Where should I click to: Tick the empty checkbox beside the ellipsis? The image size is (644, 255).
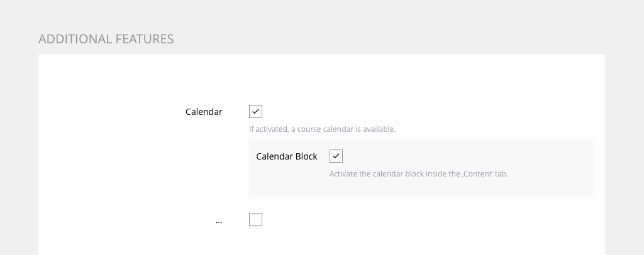click(x=255, y=220)
